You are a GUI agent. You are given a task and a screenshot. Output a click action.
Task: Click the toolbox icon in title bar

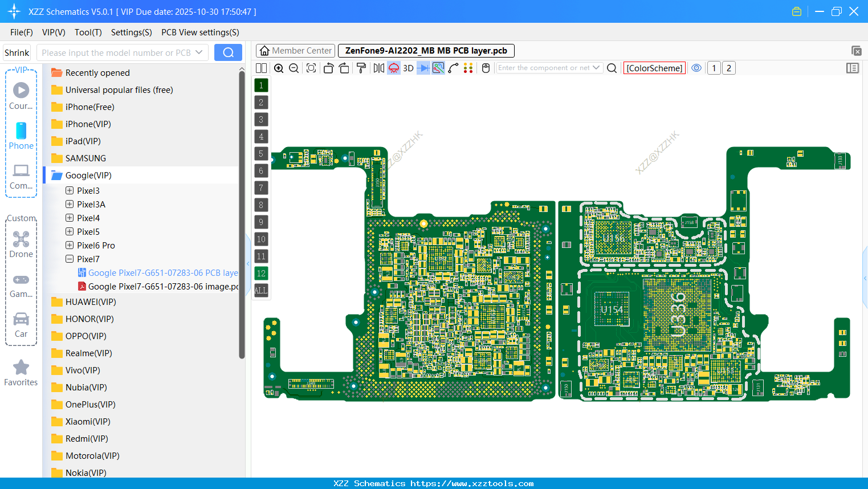[797, 11]
